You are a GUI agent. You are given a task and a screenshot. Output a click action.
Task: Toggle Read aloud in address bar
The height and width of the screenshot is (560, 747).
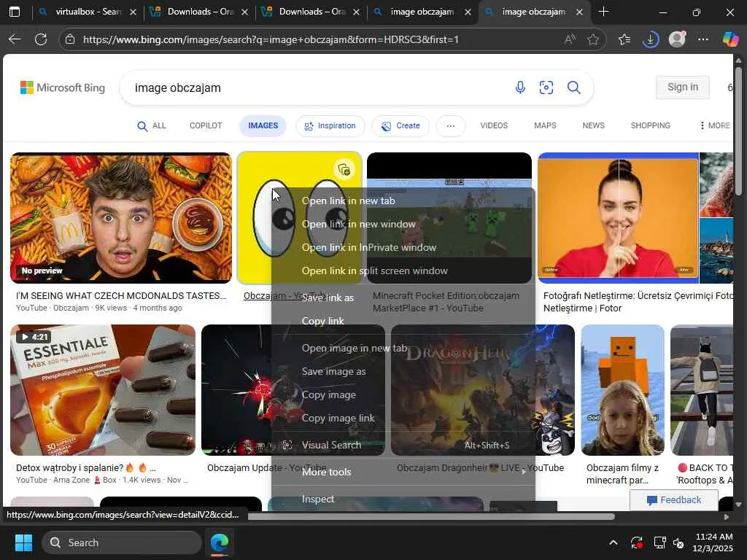[x=570, y=39]
